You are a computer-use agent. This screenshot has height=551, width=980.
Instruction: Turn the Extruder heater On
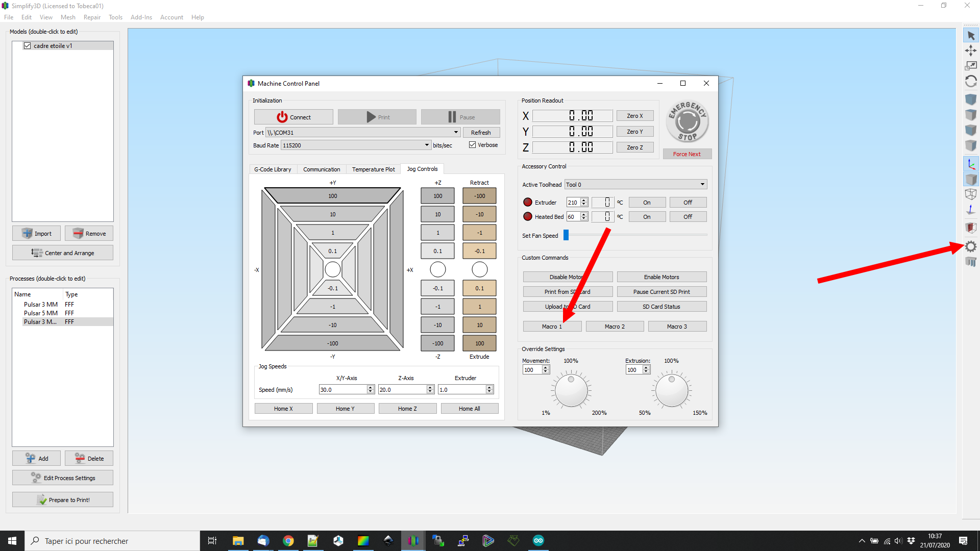tap(647, 203)
